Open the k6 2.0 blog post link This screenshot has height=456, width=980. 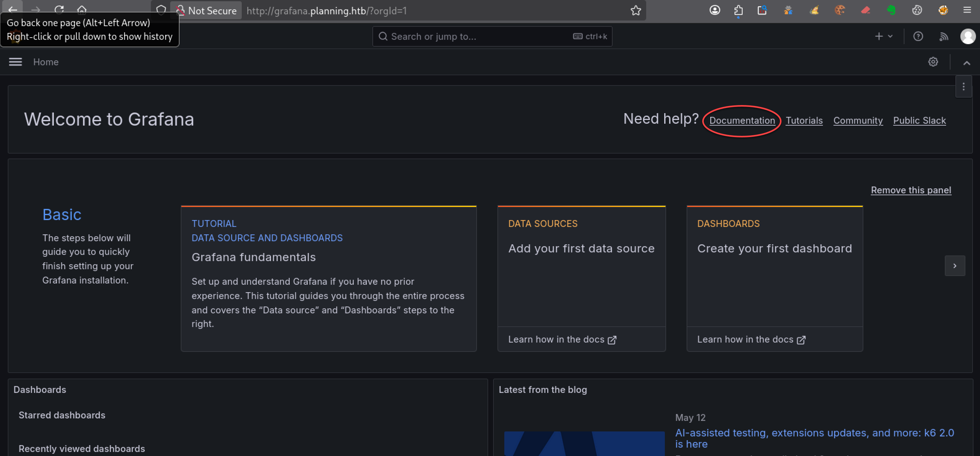814,438
